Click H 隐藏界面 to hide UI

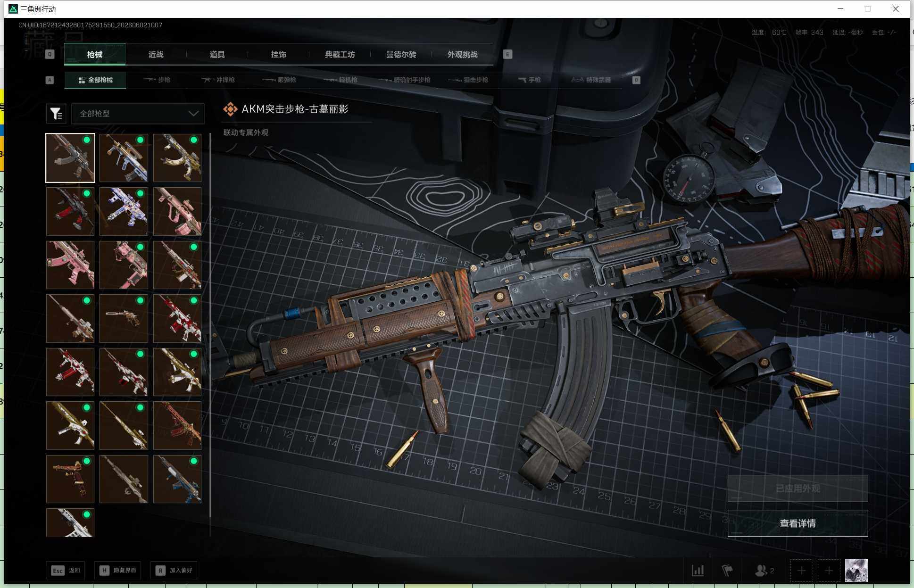pyautogui.click(x=118, y=571)
